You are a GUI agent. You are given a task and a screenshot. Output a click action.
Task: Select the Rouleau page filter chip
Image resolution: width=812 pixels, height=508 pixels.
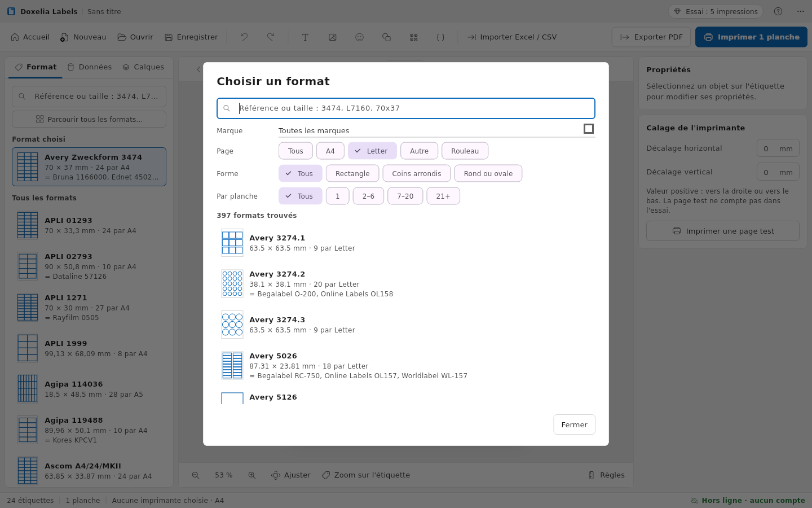pos(465,151)
